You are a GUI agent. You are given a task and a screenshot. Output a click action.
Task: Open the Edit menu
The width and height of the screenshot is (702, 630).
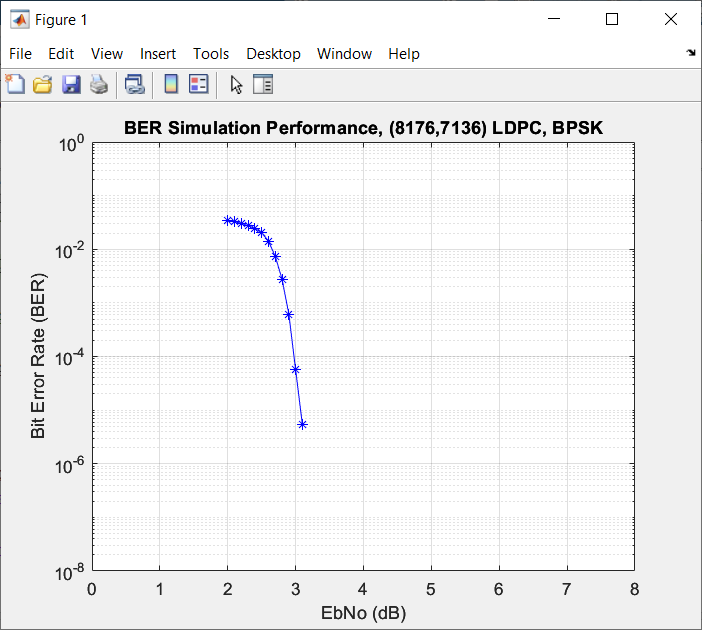pos(61,54)
